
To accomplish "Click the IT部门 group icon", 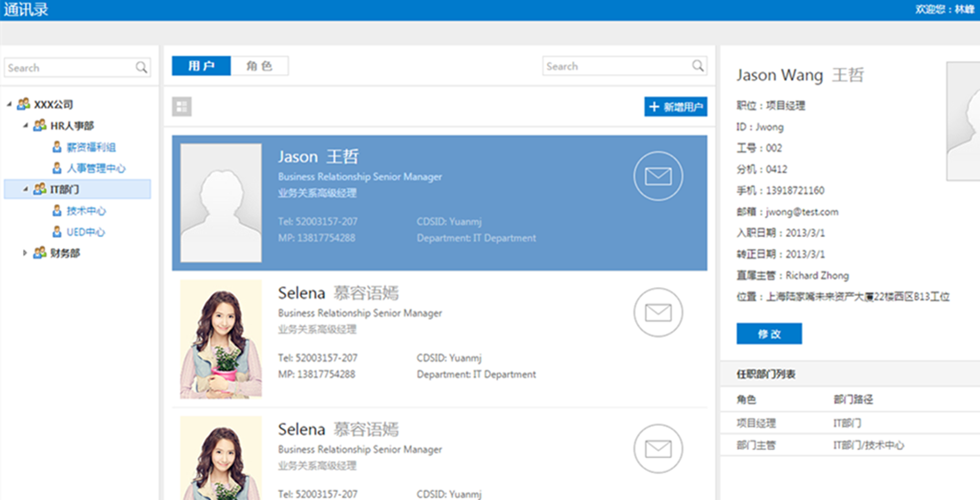I will (x=40, y=189).
